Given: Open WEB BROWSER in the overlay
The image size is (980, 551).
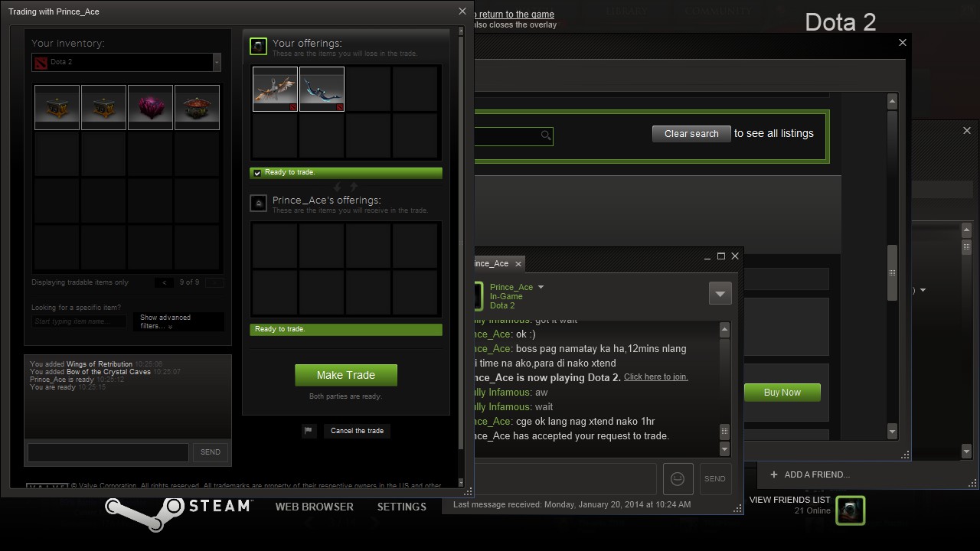Looking at the screenshot, I should [x=315, y=507].
